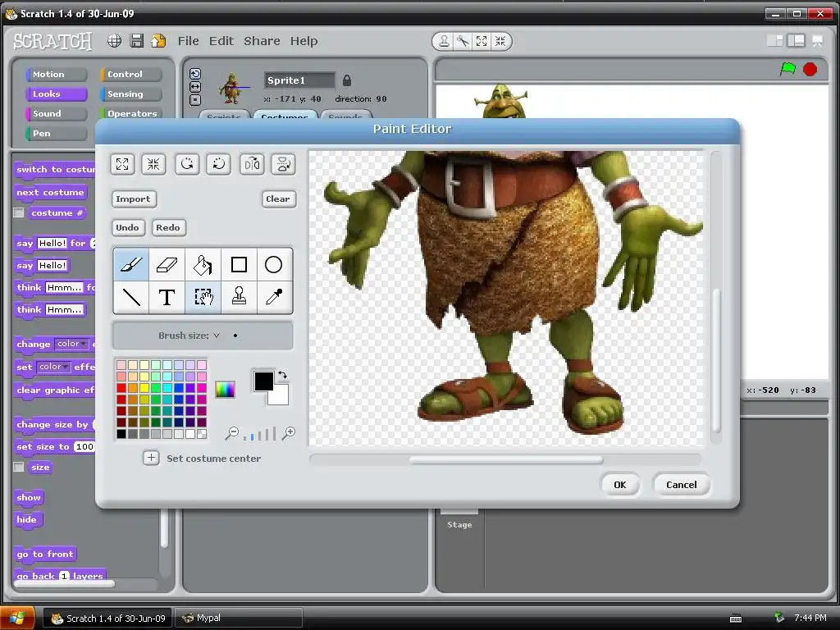Select the Motion block category
Image resolution: width=840 pixels, height=630 pixels.
point(56,75)
